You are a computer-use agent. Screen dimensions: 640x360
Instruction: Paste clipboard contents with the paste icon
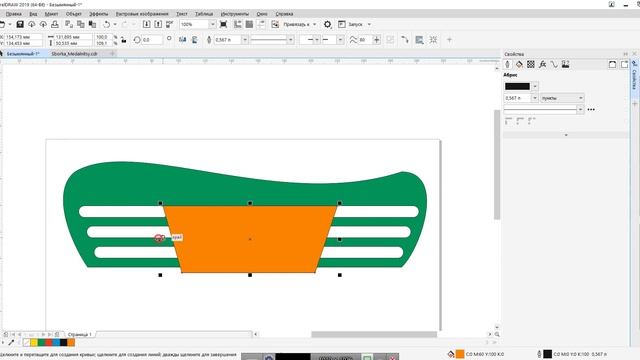click(x=92, y=24)
